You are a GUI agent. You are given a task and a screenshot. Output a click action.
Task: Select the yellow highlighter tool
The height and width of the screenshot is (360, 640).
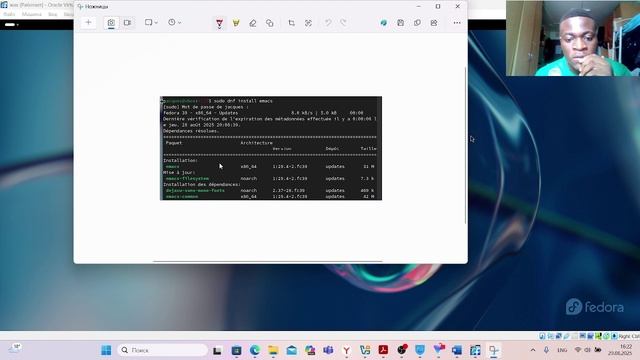[236, 23]
